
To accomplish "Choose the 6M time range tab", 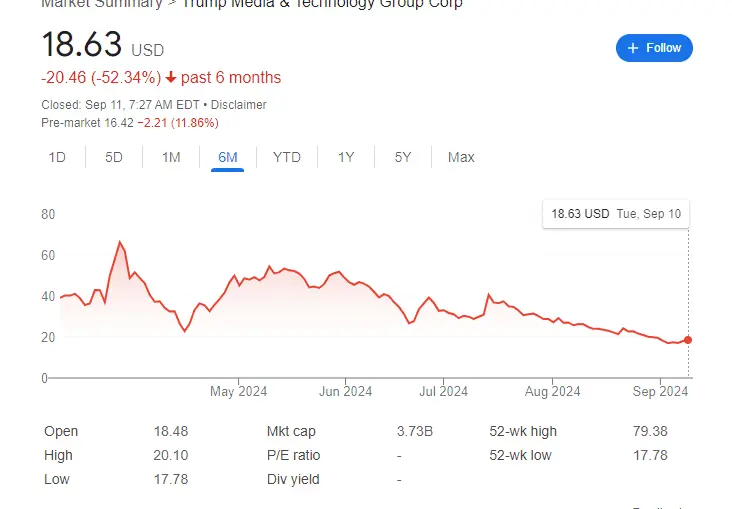I will point(228,157).
